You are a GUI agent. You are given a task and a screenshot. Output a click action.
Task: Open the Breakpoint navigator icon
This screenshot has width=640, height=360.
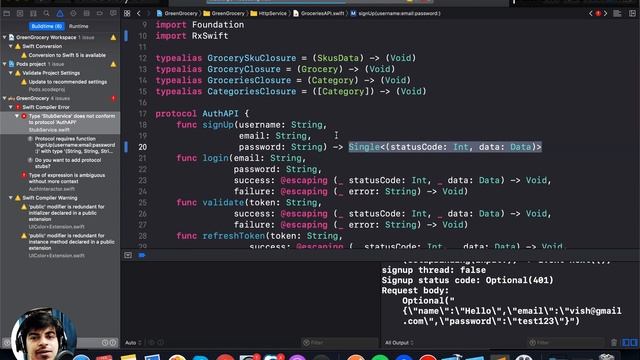click(100, 13)
